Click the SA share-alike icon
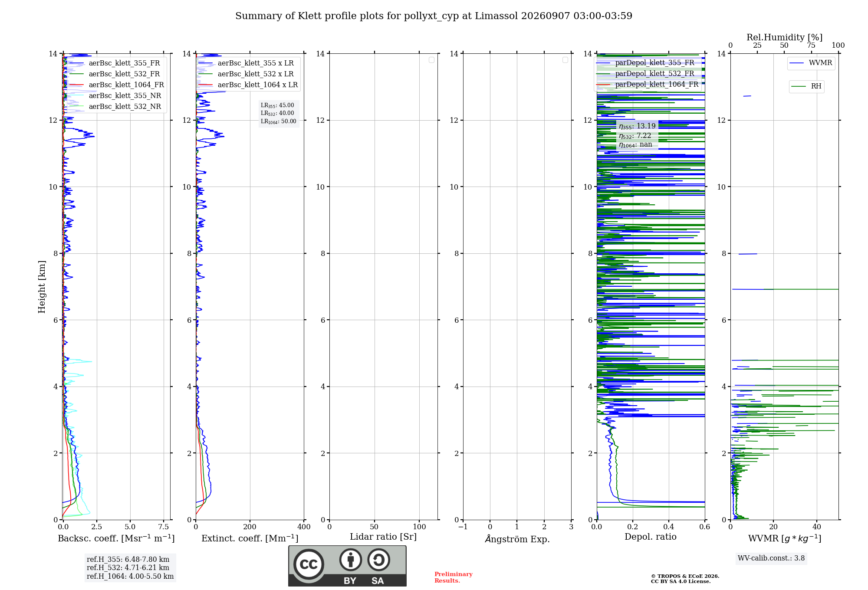This screenshot has height=590, width=868. (378, 560)
